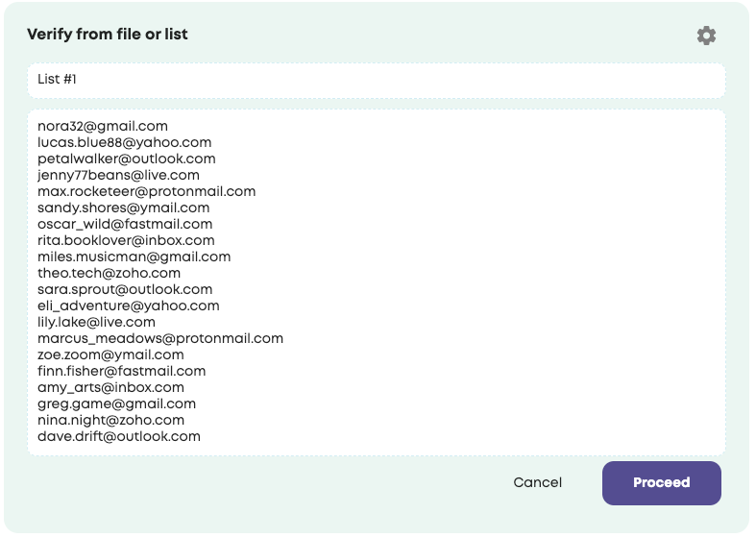
Task: Click the List #1 name field
Action: (376, 80)
